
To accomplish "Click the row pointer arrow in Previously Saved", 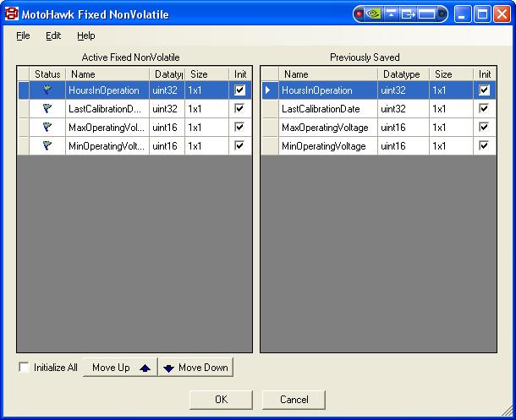I will [x=268, y=90].
